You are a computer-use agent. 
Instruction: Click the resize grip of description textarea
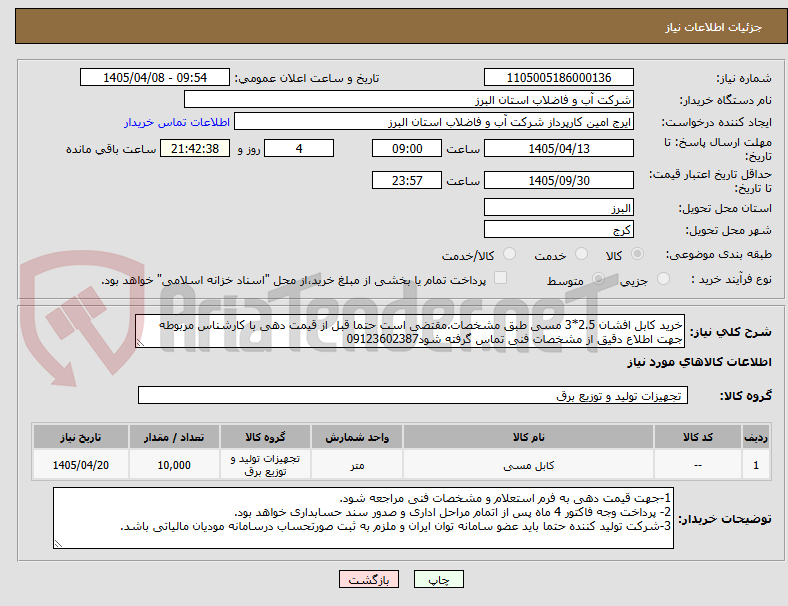[140, 343]
